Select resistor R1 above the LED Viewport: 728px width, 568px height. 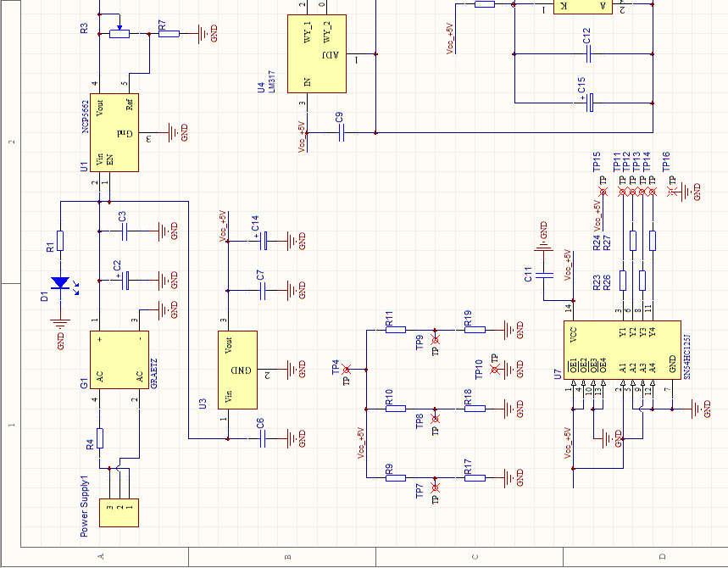(60, 241)
